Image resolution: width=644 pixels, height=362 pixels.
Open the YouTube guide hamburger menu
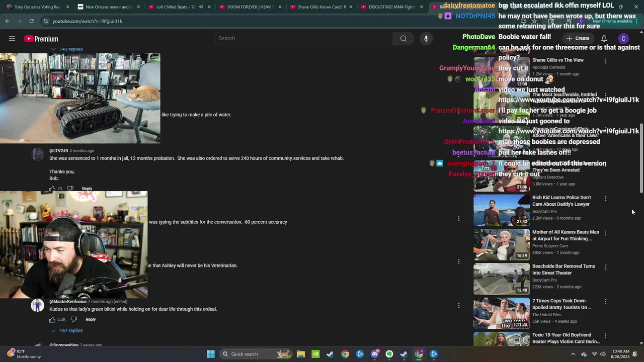pyautogui.click(x=12, y=39)
